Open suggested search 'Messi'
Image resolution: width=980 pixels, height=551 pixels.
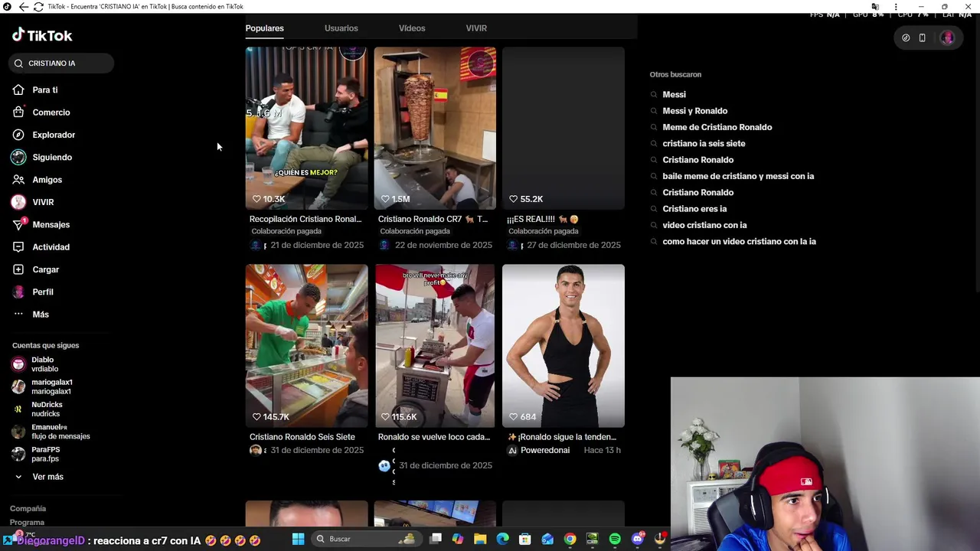[674, 95]
